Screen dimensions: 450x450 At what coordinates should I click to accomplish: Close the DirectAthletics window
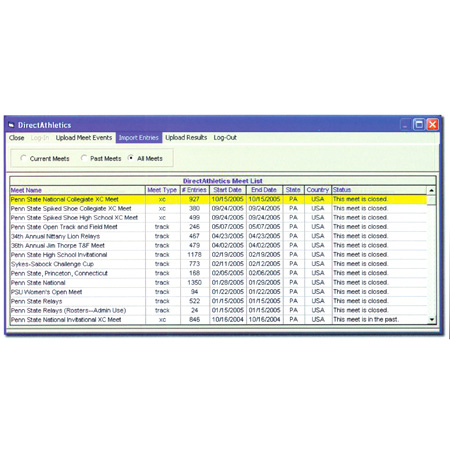click(432, 125)
